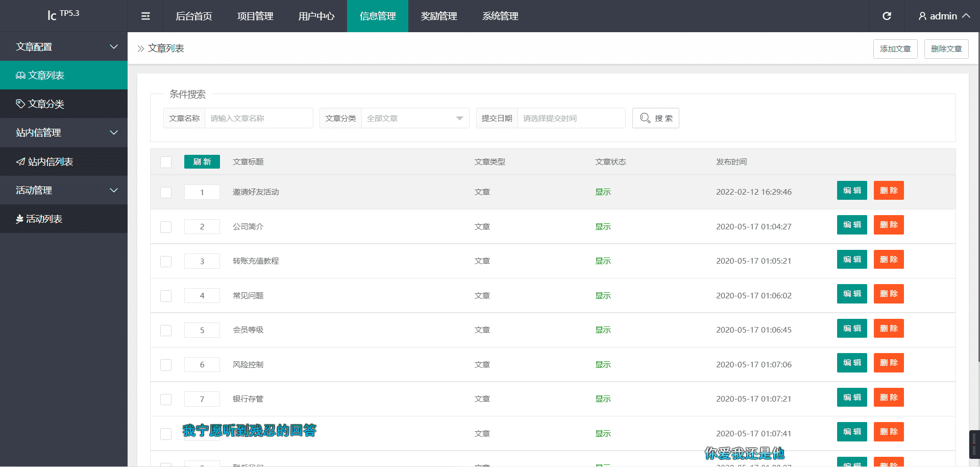The width and height of the screenshot is (980, 467).
Task: Click the 文章 type in 转账充值教程 row
Action: click(482, 261)
